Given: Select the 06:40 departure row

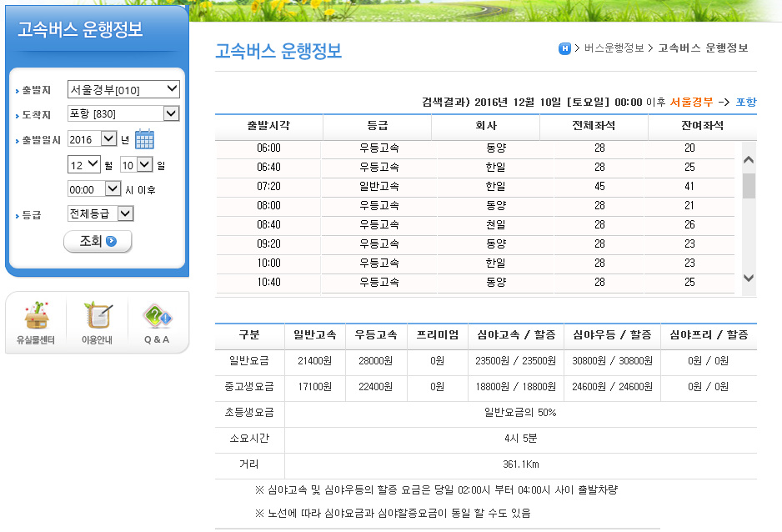Looking at the screenshot, I should 475,167.
